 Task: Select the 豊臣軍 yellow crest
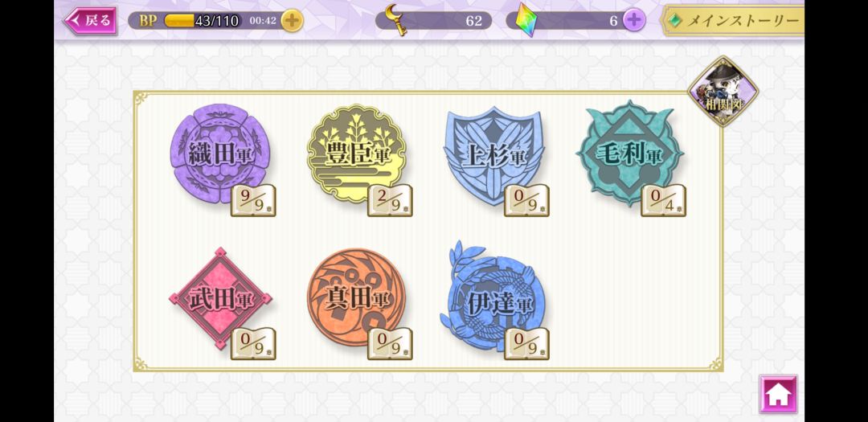357,154
